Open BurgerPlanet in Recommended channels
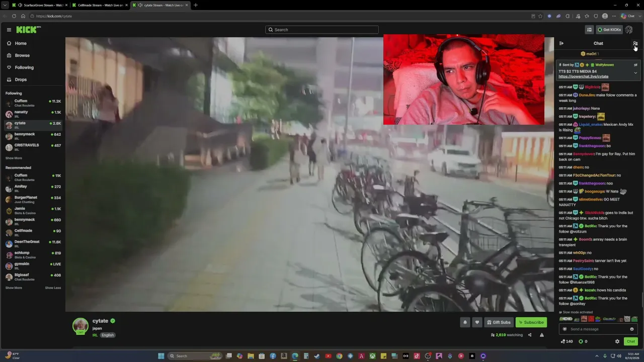This screenshot has width=644, height=362. [33, 200]
